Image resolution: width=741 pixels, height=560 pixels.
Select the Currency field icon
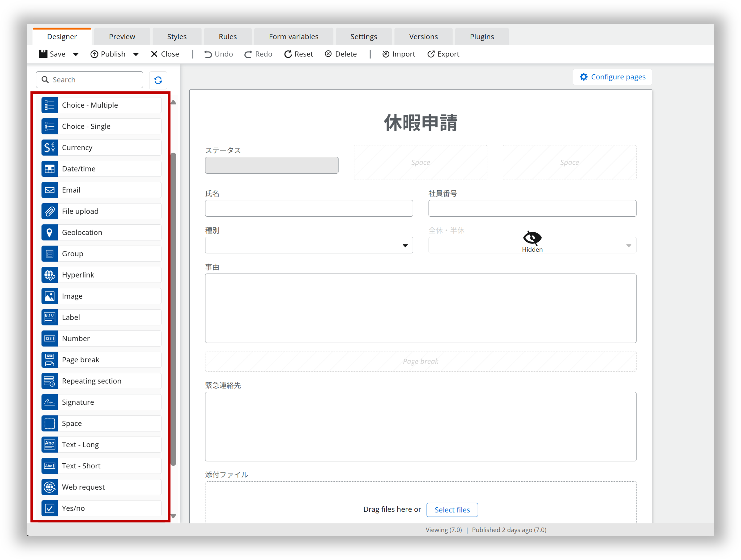[50, 147]
